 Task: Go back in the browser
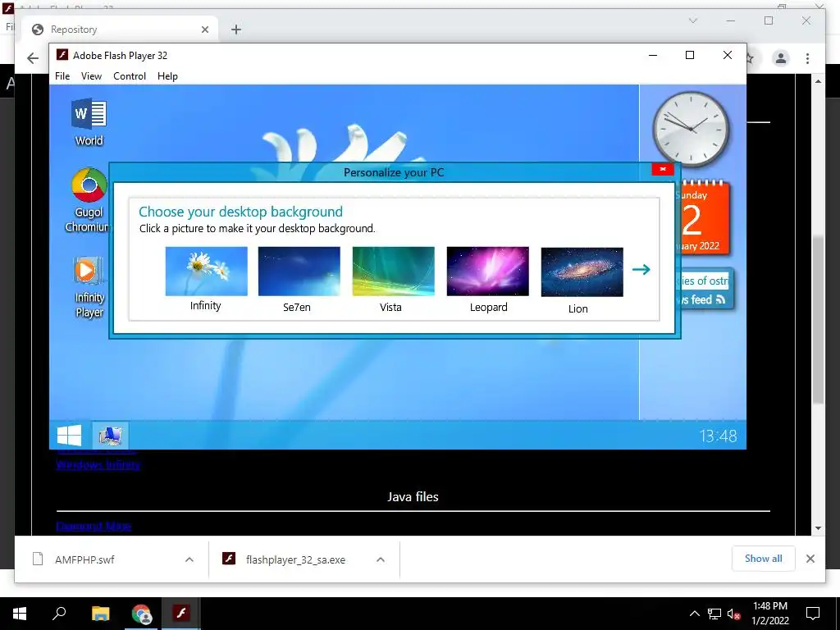coord(33,58)
